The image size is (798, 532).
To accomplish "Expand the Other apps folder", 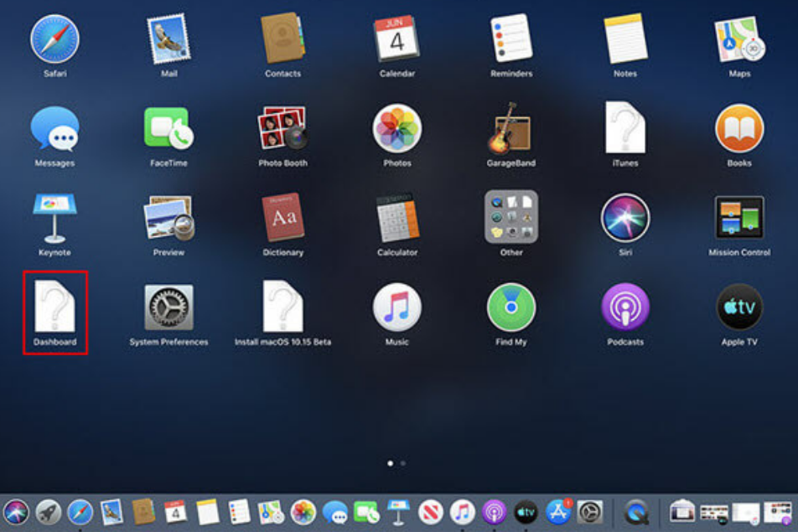I will [511, 218].
